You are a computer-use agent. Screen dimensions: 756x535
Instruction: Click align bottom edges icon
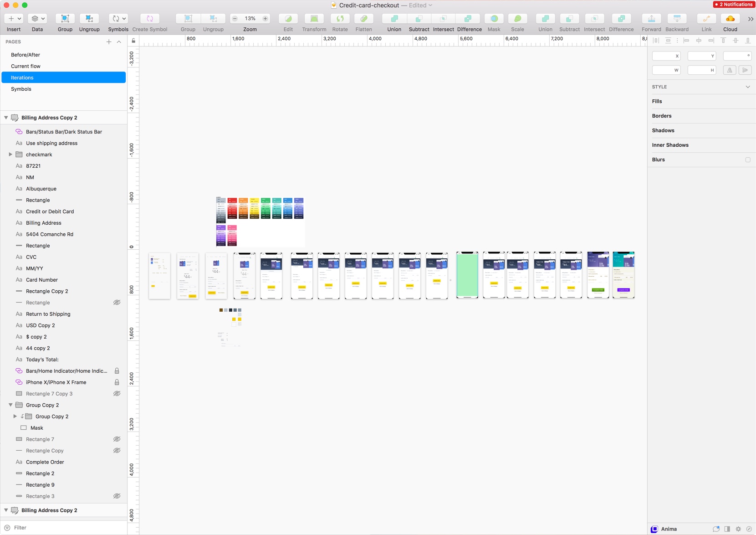tap(748, 41)
